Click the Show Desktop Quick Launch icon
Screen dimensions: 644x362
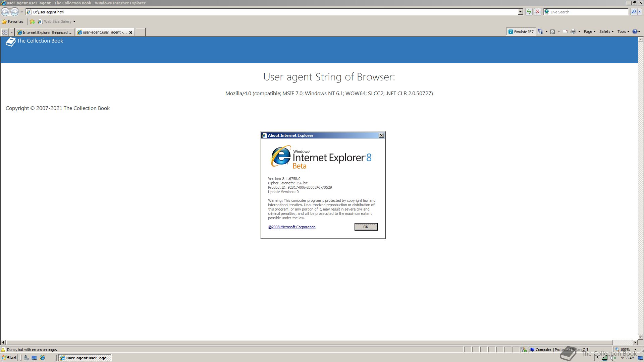(x=34, y=358)
